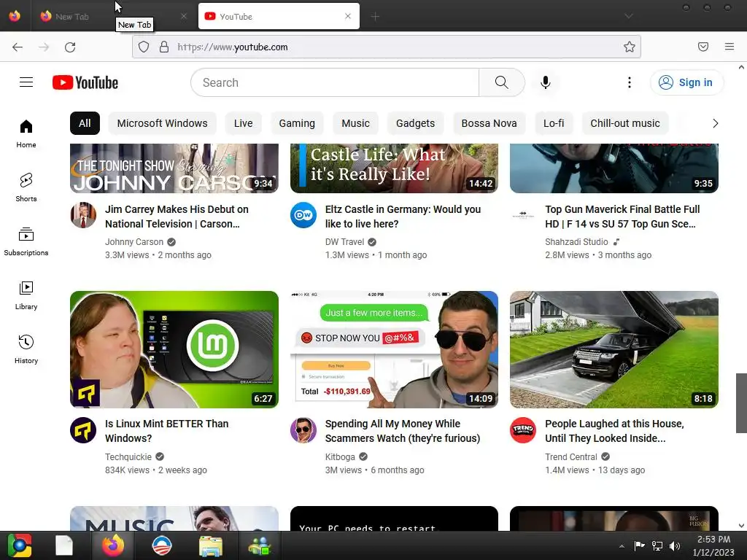Click the page vertical scrollbar thumb
Viewport: 747px width, 560px height.
(741, 402)
